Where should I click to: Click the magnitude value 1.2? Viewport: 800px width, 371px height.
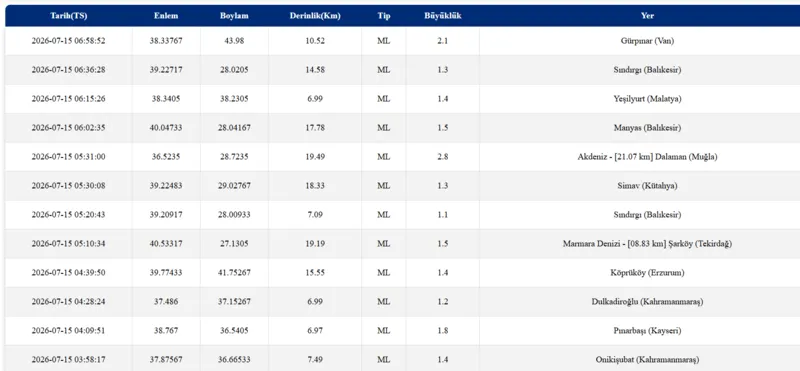pos(443,302)
